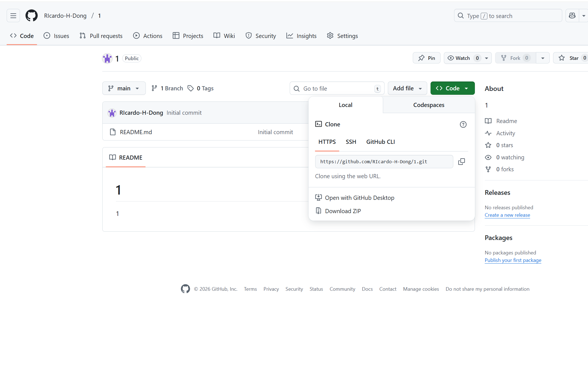Select the GitHub CLI clone tab

click(x=380, y=142)
